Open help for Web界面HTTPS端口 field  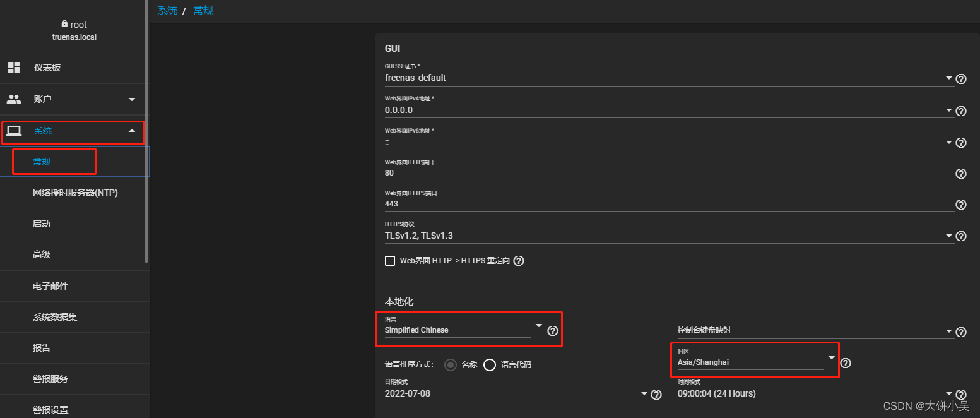[961, 205]
